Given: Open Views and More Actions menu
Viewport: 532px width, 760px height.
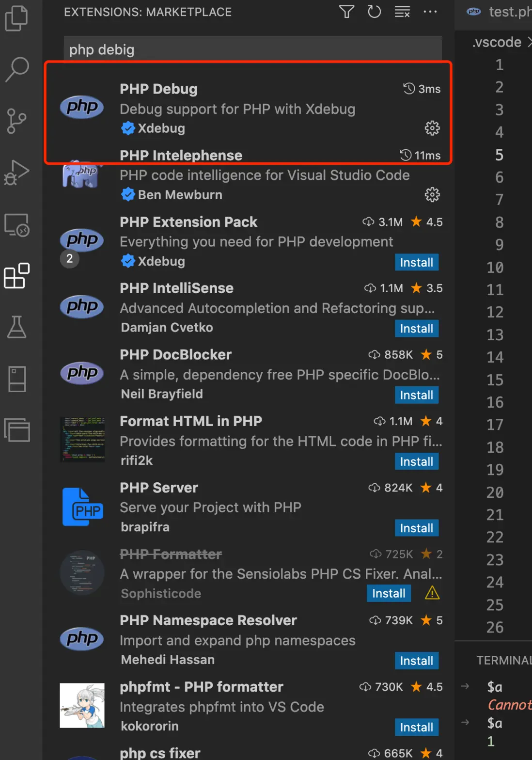Looking at the screenshot, I should 430,12.
